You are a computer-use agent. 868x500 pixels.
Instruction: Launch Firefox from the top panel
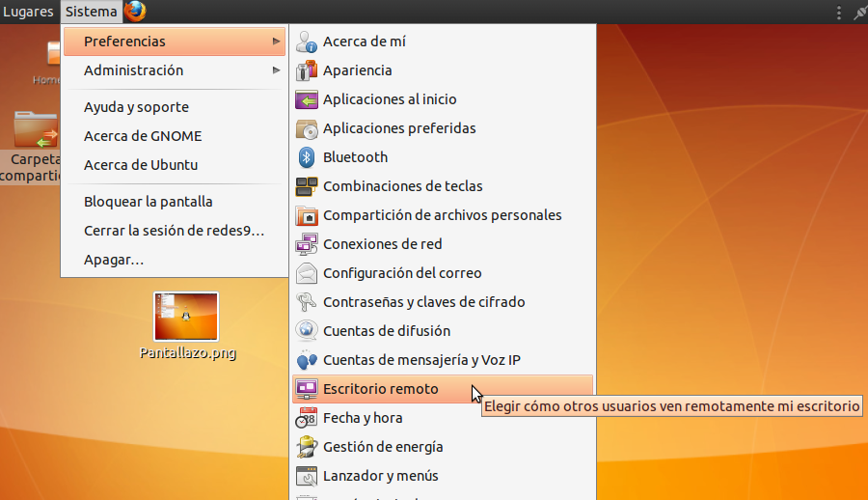pos(135,11)
